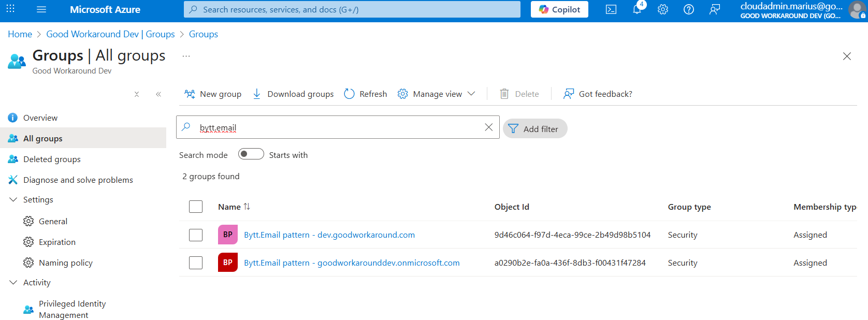Open the help question mark icon
Image resolution: width=868 pixels, height=320 pixels.
[689, 9]
